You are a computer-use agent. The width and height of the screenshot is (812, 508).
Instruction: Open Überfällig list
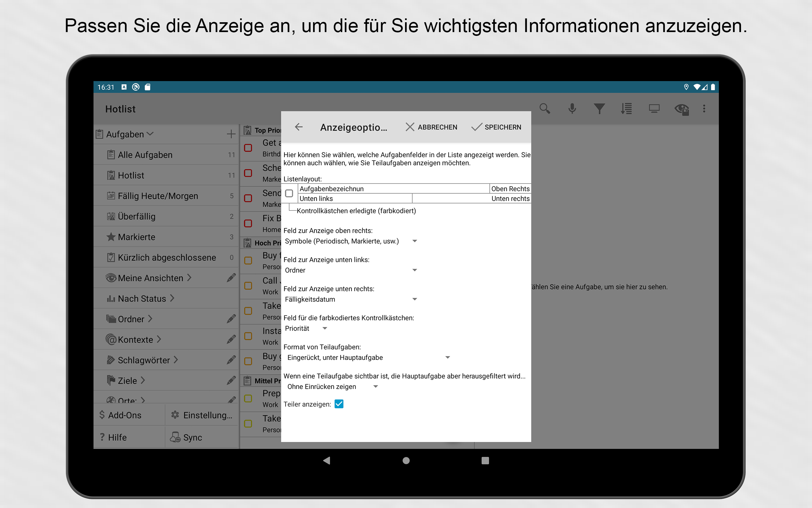pyautogui.click(x=167, y=216)
